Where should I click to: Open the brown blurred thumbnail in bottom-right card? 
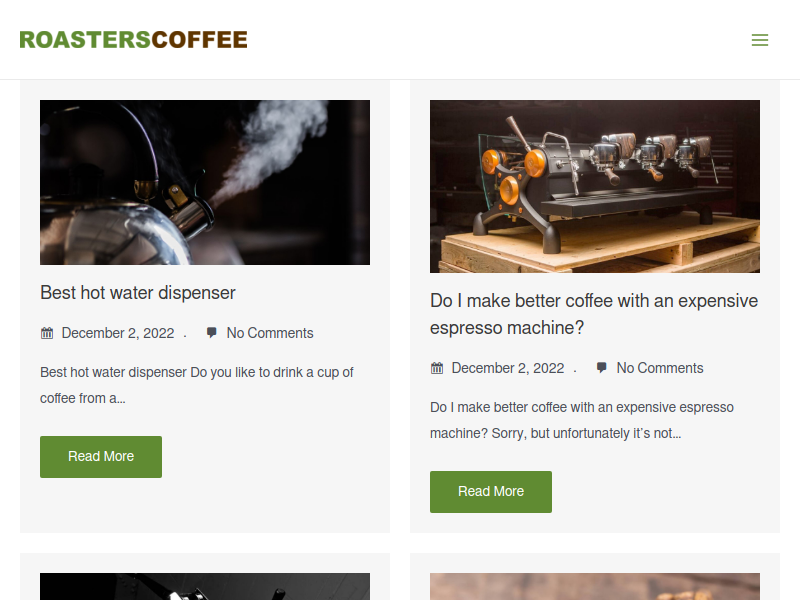tap(595, 586)
